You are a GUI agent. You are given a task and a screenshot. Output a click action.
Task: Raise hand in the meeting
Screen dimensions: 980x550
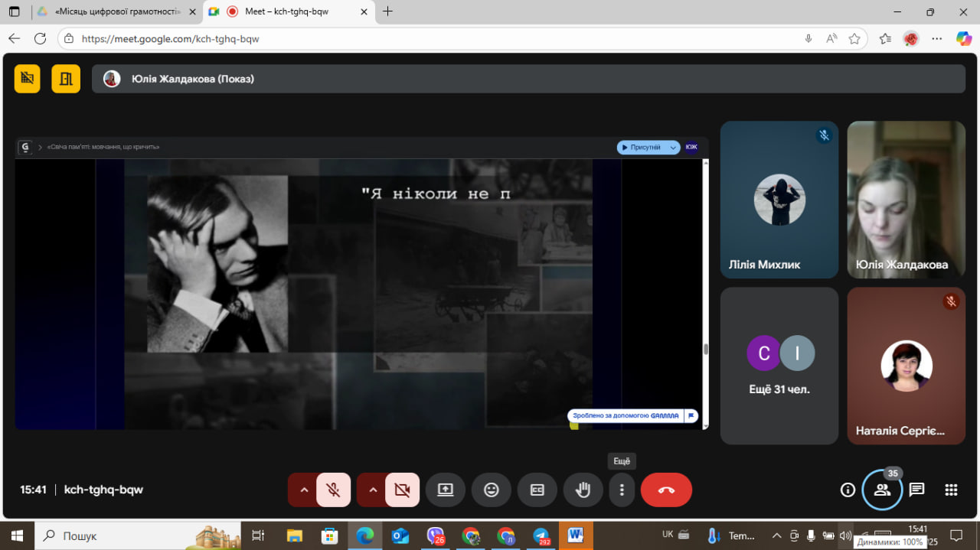point(583,490)
